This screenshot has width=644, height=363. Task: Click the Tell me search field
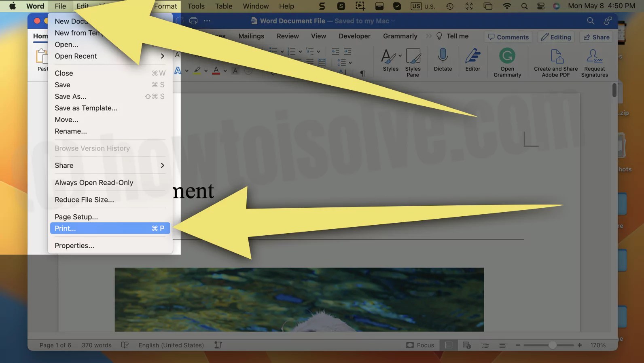click(452, 36)
